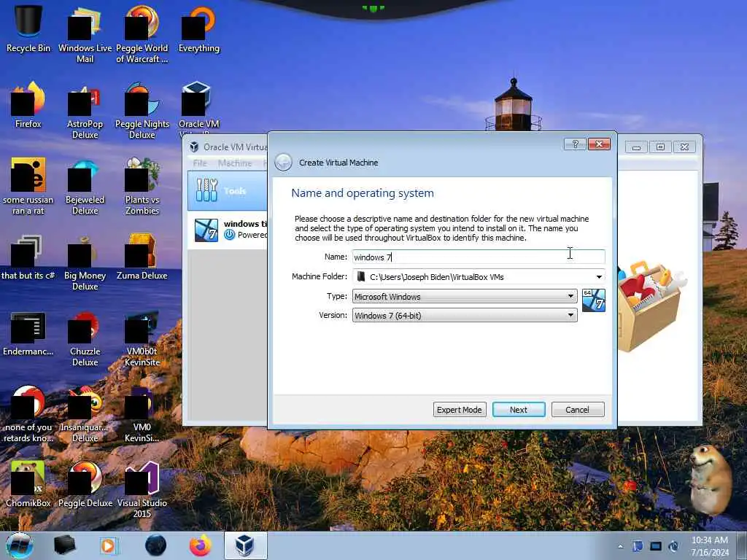This screenshot has height=560, width=747.
Task: Show hidden system tray icons arrow
Action: click(x=620, y=546)
